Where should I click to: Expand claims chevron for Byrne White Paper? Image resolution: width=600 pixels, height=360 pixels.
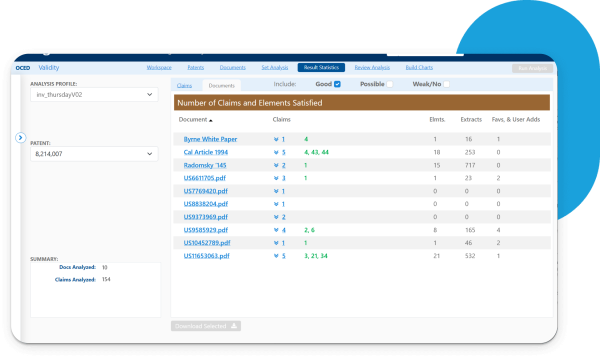click(x=276, y=139)
